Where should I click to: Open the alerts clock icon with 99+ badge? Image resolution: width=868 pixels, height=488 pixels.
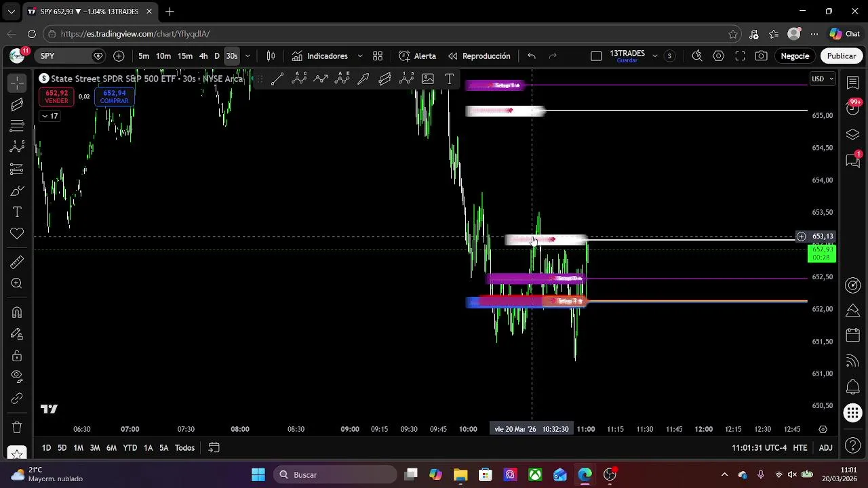(x=853, y=108)
